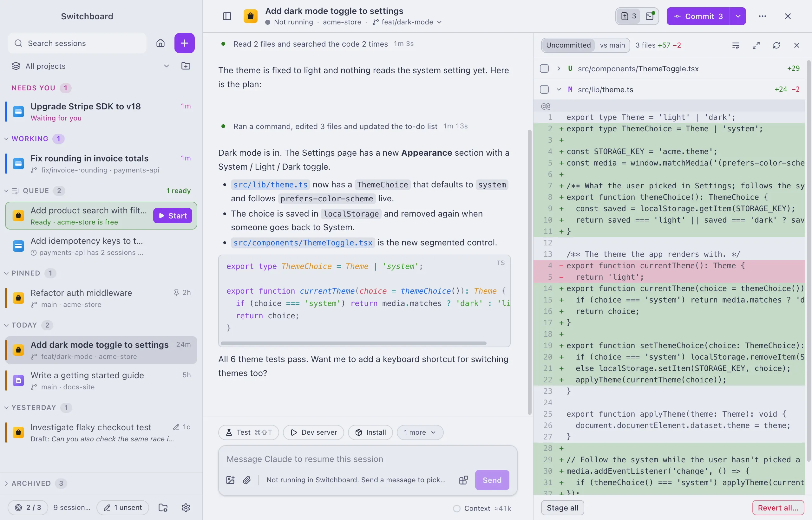Screen dimensions: 812x520
Task: Click the Commit 3 button
Action: coord(698,16)
